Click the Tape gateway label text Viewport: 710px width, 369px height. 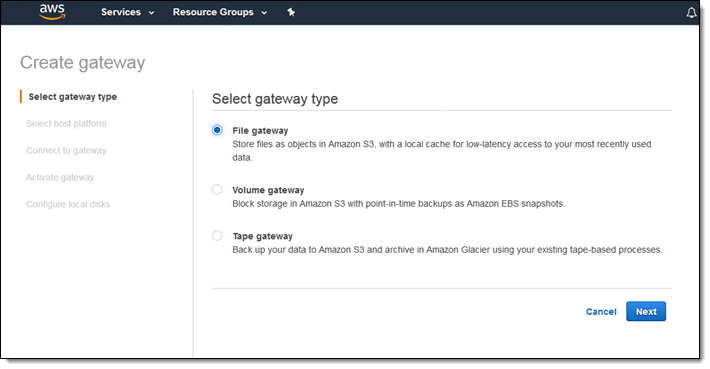pos(263,236)
